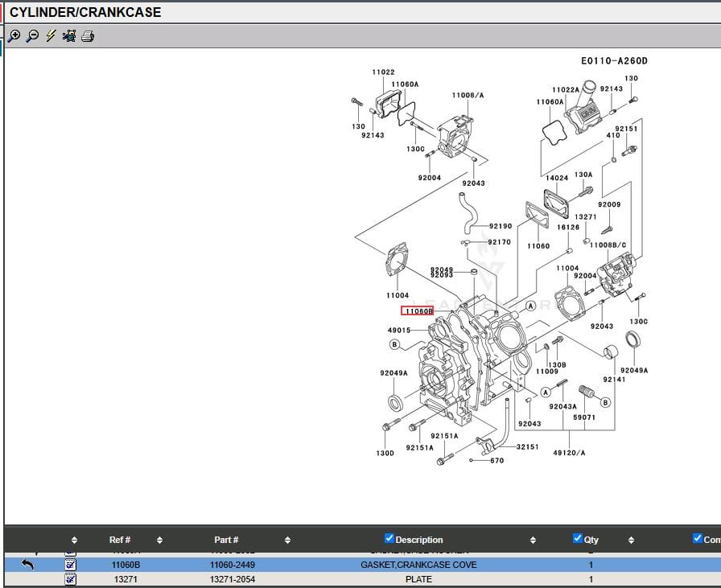
Task: Click the zoom out magnifier icon
Action: point(32,36)
